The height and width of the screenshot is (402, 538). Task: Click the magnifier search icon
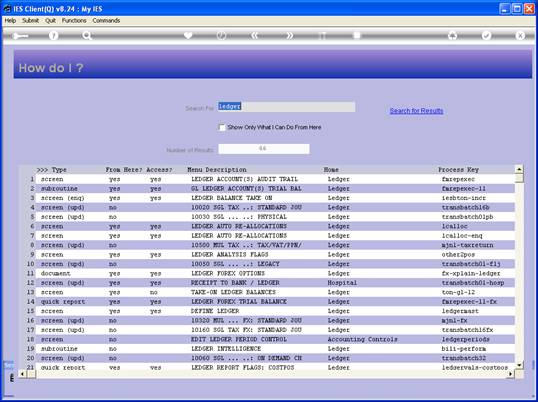coord(87,35)
